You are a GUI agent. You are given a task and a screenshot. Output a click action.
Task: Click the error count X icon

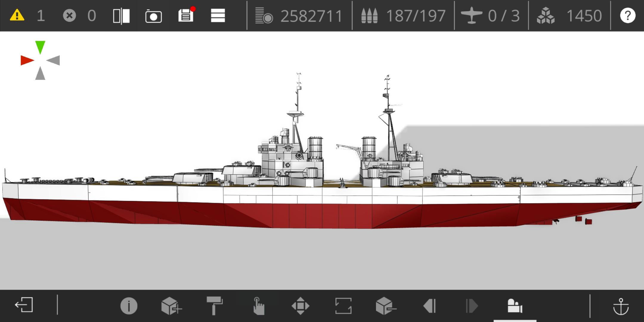coord(69,16)
